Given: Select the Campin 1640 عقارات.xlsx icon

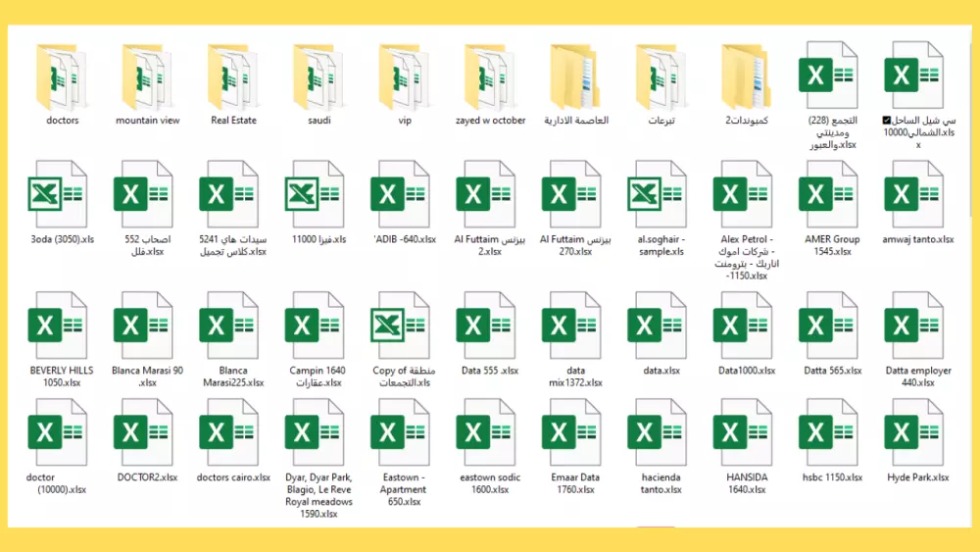Looking at the screenshot, I should (315, 326).
